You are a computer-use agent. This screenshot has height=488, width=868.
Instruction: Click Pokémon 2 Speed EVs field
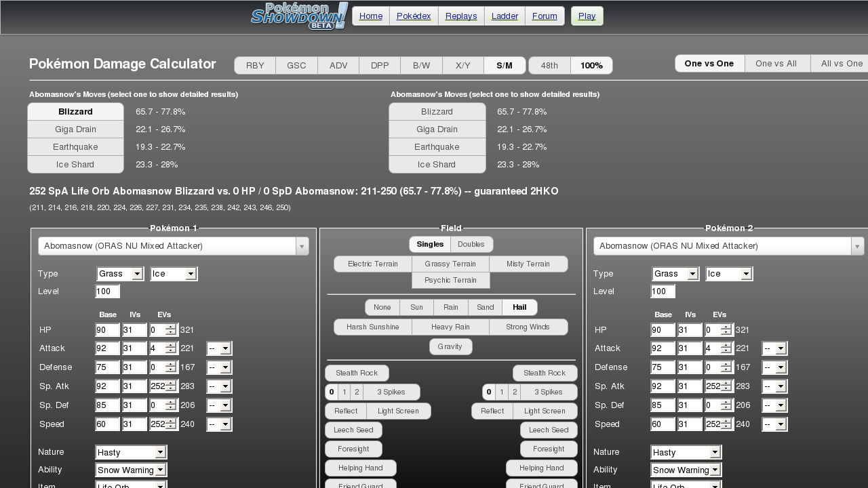[719, 424]
